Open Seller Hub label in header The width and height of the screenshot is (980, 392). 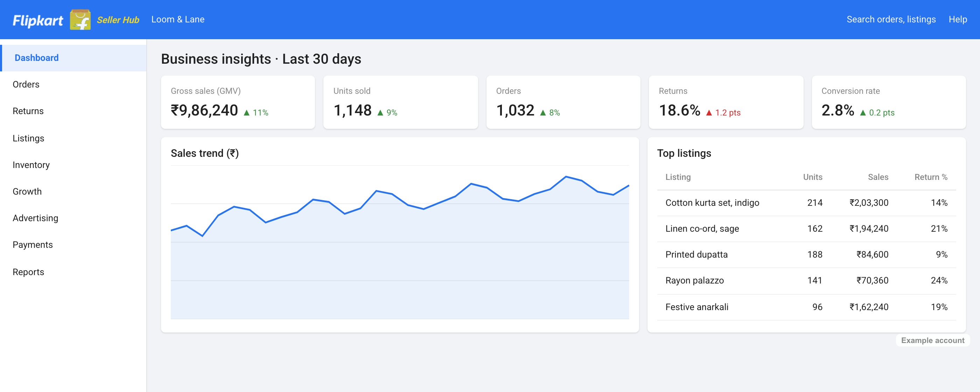pos(118,20)
